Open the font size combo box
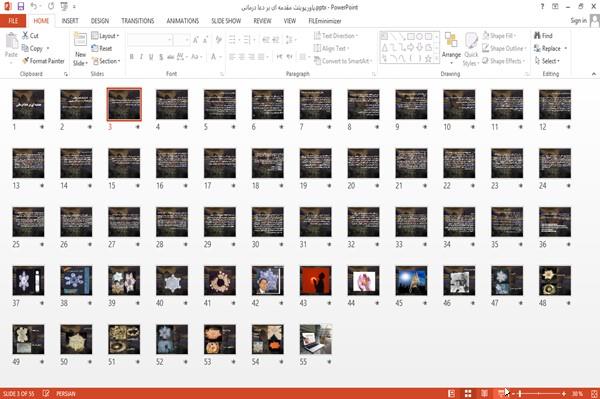 pos(181,40)
